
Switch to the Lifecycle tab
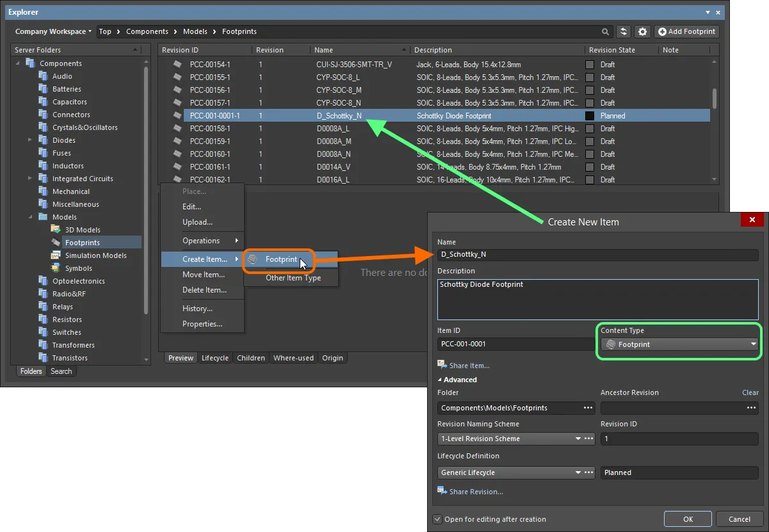(215, 358)
